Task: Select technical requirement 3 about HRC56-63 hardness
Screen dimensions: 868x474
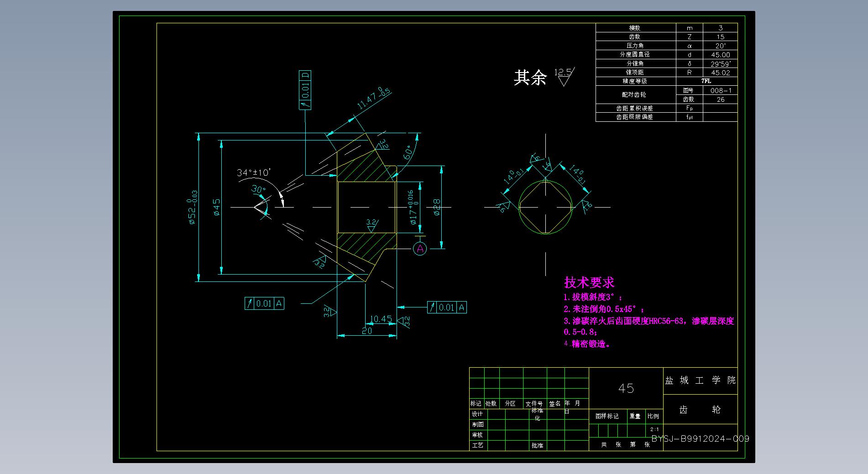Action: pos(649,326)
